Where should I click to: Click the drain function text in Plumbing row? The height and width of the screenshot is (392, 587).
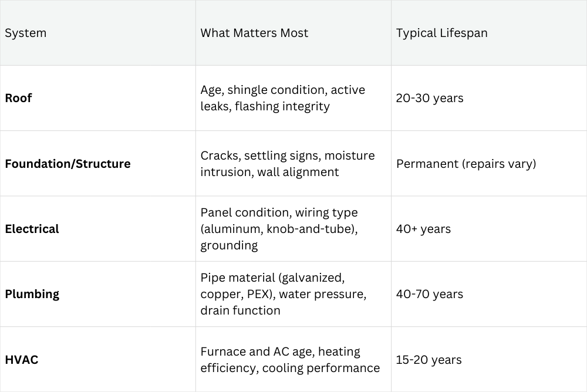(x=240, y=311)
